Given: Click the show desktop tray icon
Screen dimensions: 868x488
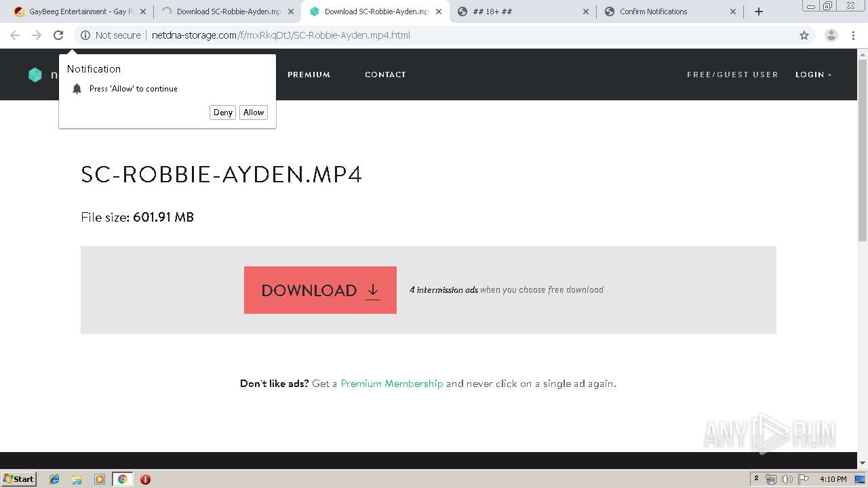Looking at the screenshot, I should click(861, 479).
